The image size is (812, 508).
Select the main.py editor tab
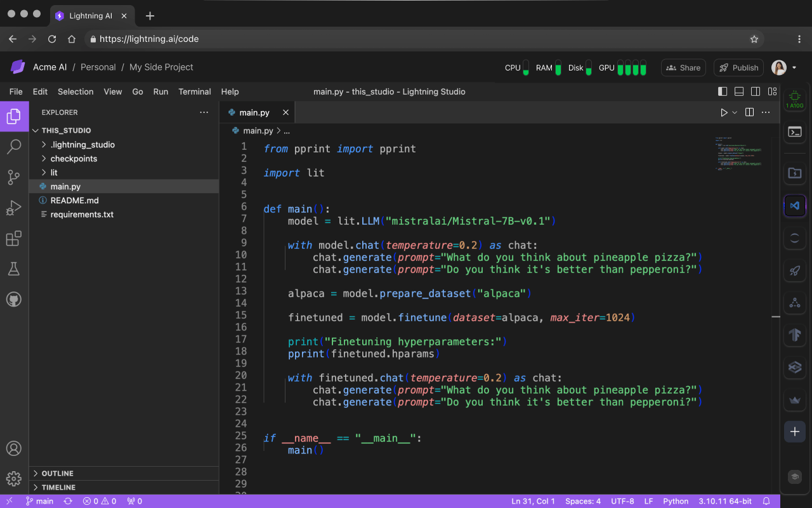click(x=254, y=112)
